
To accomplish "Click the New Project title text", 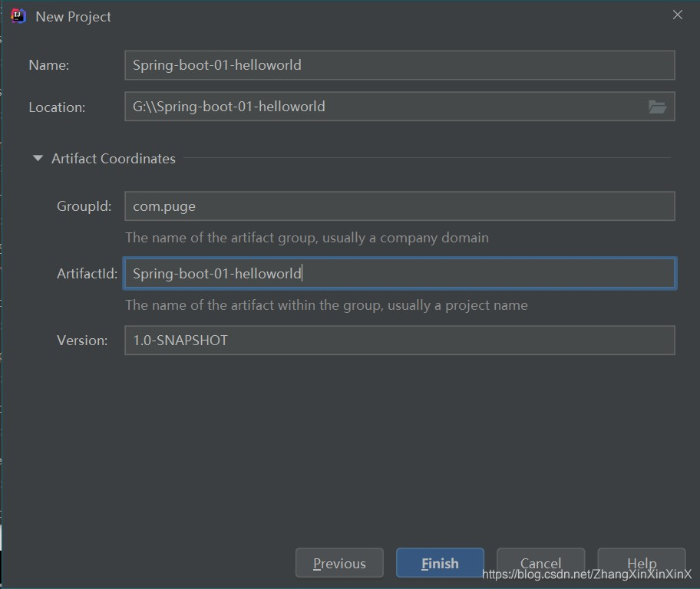I will click(73, 17).
